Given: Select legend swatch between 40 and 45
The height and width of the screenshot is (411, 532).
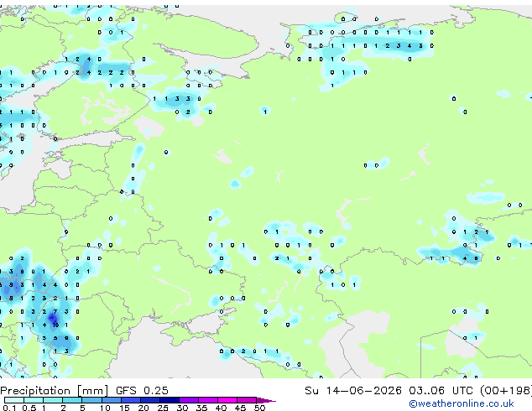Looking at the screenshot, I should coord(227,400).
